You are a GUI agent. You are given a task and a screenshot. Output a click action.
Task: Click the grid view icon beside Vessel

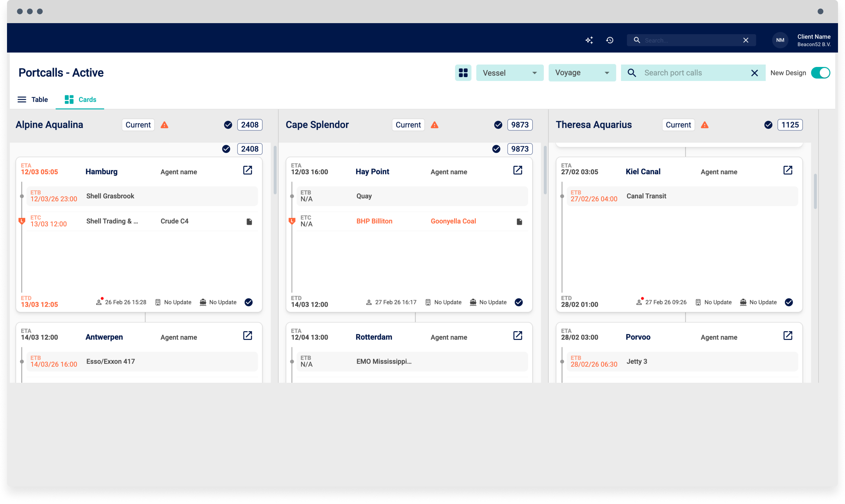463,73
